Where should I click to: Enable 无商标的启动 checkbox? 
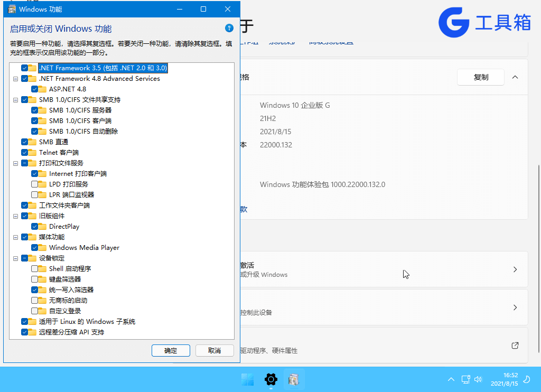tap(34, 300)
